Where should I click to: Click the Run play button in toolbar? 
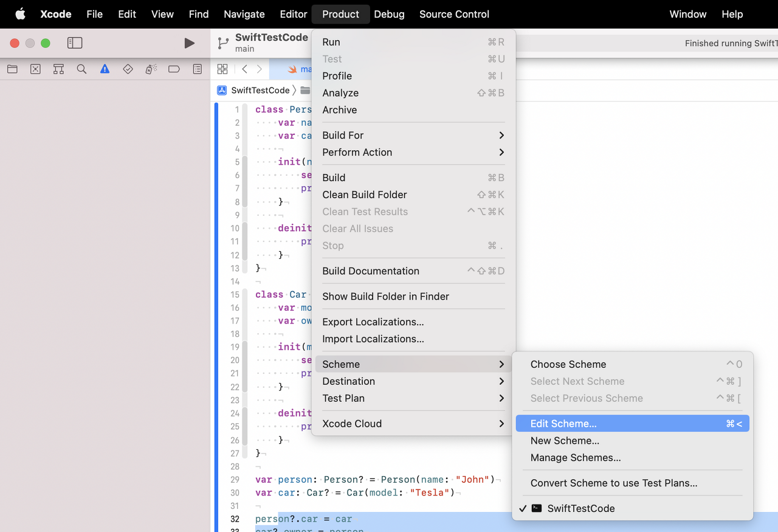click(190, 43)
